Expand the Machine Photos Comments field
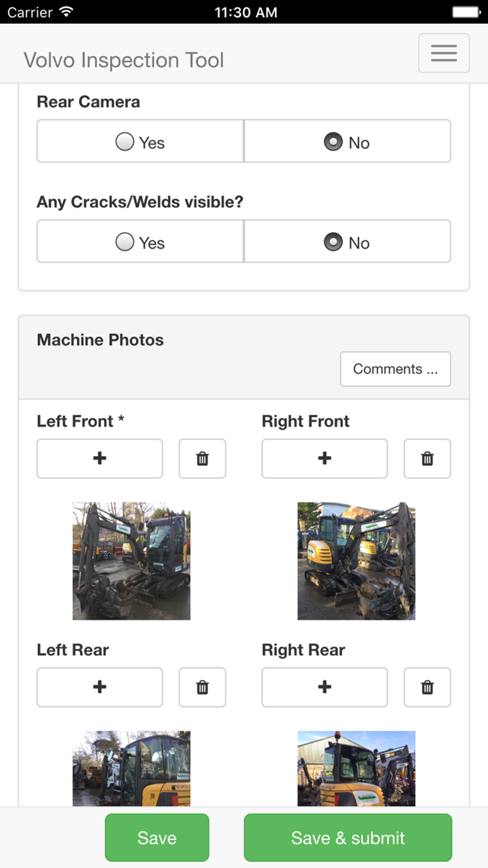 395,369
